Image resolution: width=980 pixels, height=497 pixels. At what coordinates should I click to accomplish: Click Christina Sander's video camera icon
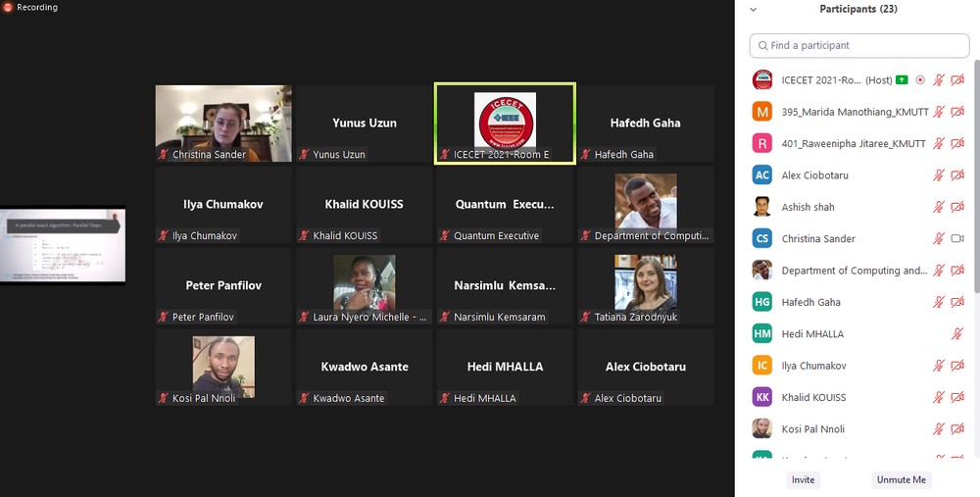coord(957,238)
